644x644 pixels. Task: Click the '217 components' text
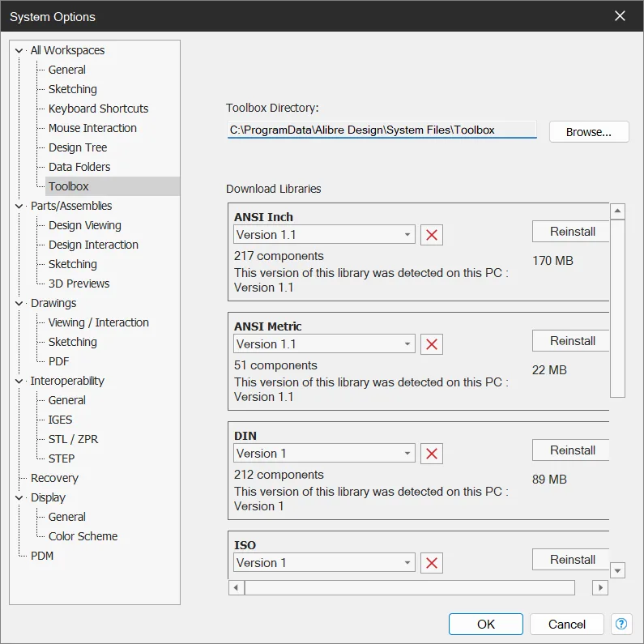(279, 256)
